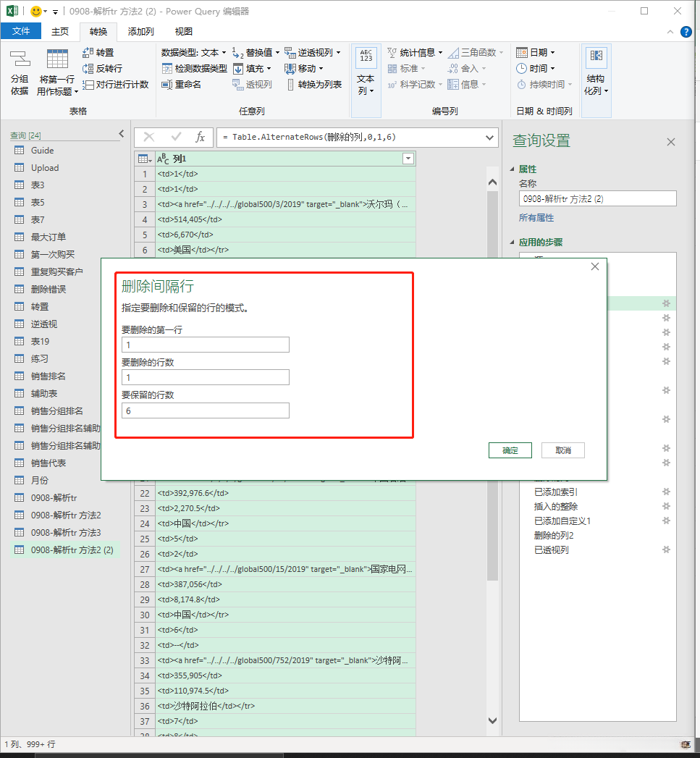Open the 列1 column filter dropdown
The height and width of the screenshot is (758, 700).
point(408,159)
